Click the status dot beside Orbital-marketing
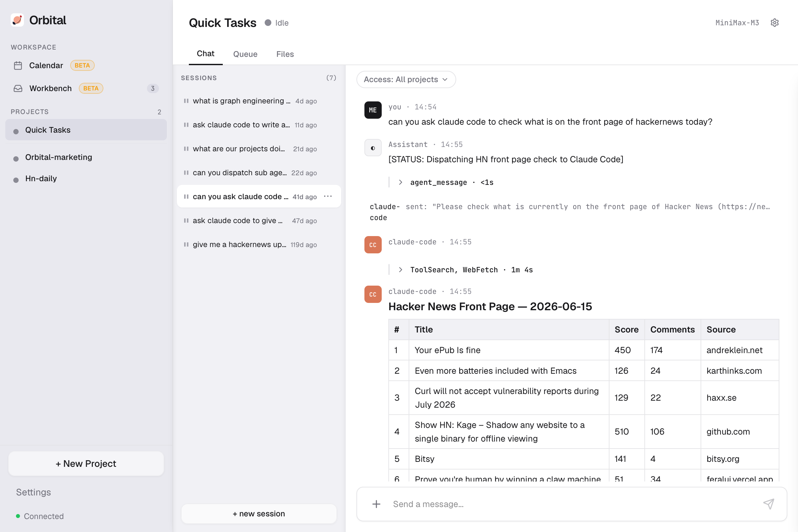 pos(16,159)
